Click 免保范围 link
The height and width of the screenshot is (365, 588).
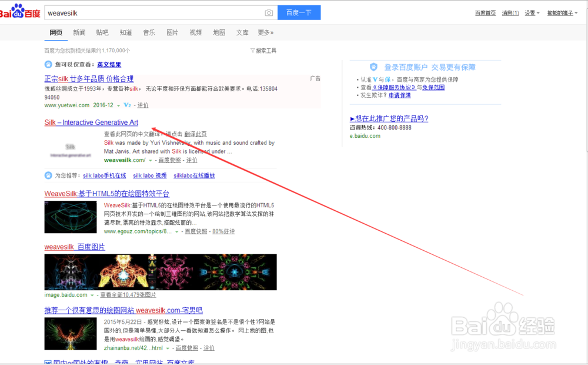click(433, 88)
